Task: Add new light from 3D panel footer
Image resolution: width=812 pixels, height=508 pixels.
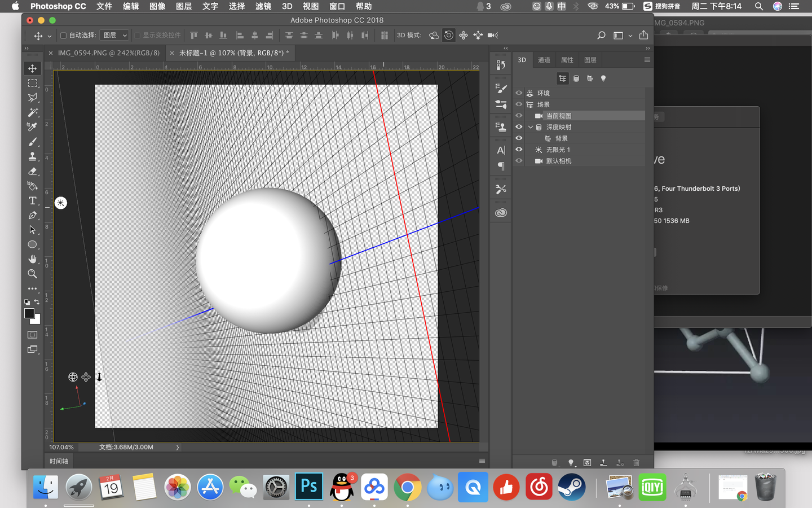Action: coord(571,462)
